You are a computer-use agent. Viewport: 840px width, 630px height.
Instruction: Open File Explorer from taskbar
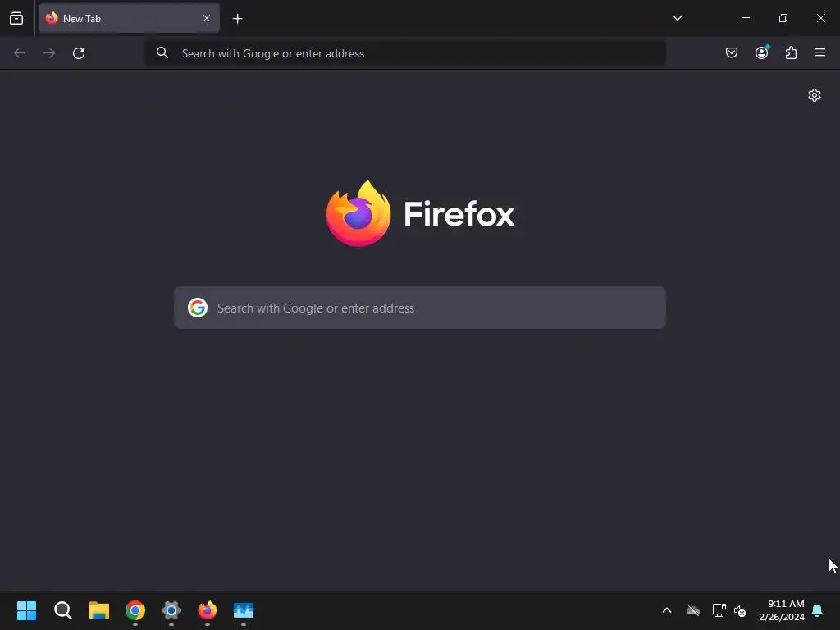click(x=99, y=610)
